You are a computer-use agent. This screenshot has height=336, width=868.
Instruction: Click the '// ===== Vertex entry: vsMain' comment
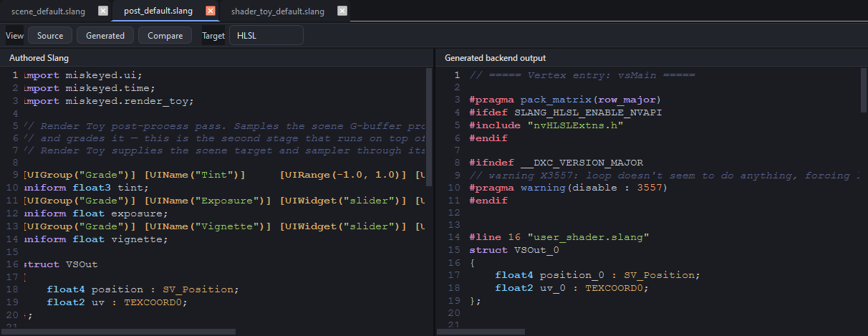tap(582, 75)
